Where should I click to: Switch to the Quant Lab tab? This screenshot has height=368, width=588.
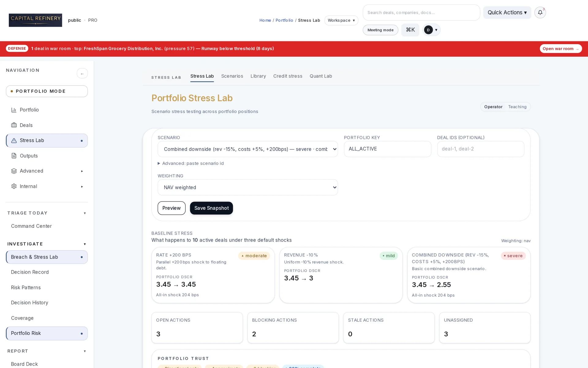point(321,76)
